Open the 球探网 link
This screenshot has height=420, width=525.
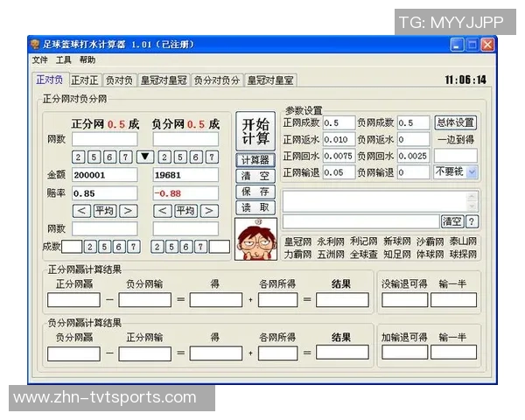463,255
